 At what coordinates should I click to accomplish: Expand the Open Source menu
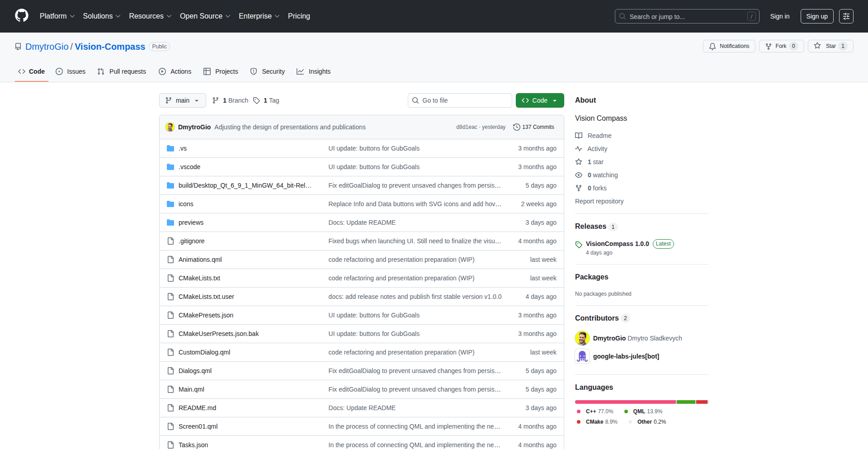(x=205, y=16)
